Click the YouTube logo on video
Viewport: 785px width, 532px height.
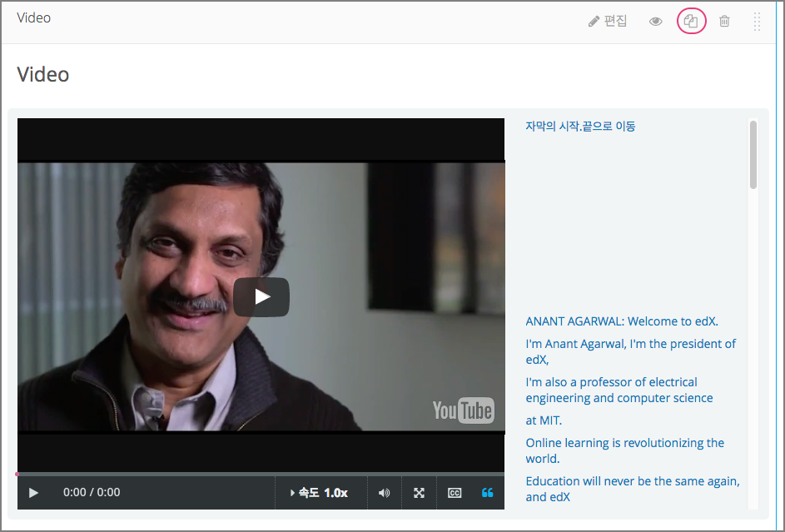click(x=464, y=410)
